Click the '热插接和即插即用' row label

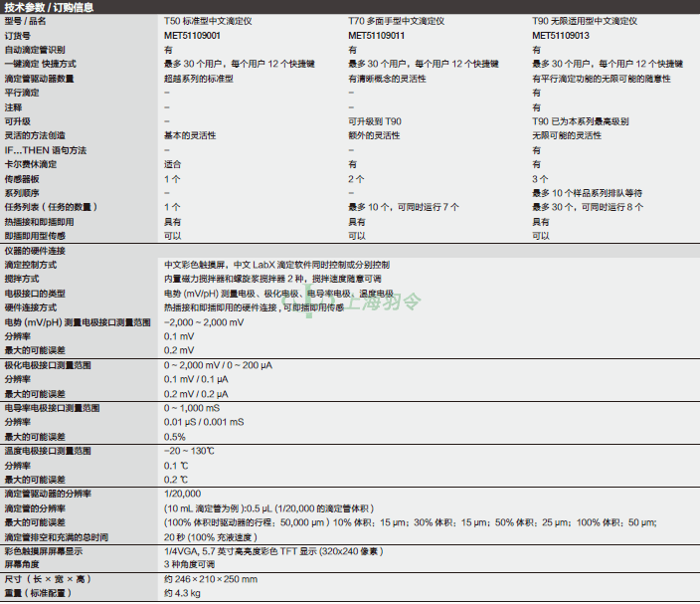(x=39, y=222)
